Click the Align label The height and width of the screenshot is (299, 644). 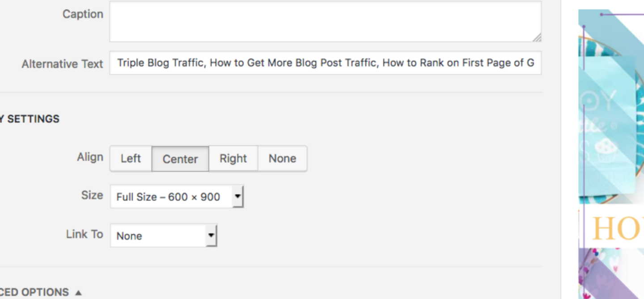pyautogui.click(x=90, y=157)
